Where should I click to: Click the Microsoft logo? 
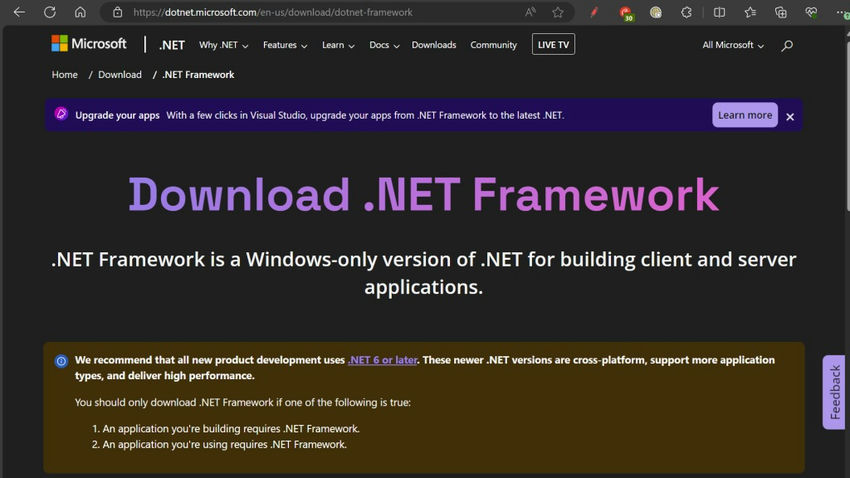coord(89,43)
